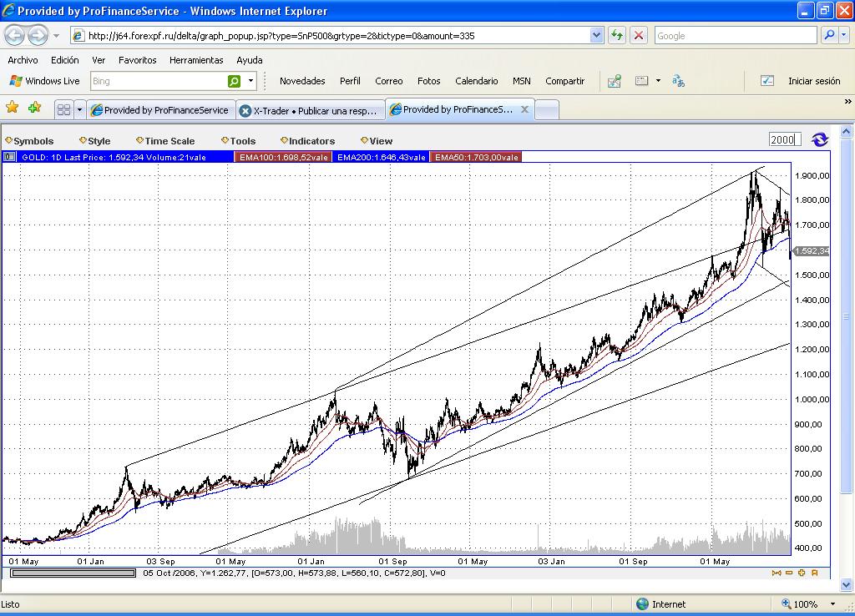Click the Bing search magnifier button
This screenshot has width=855, height=616.
(x=235, y=81)
